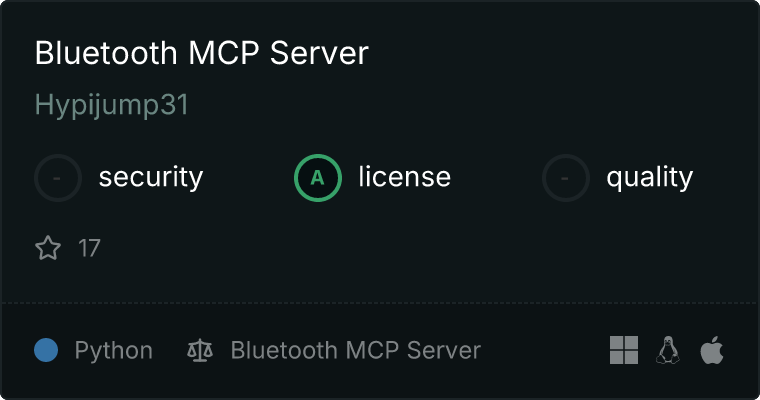Screen dimensions: 760x400
Task: Click the license label text
Action: pyautogui.click(x=405, y=176)
